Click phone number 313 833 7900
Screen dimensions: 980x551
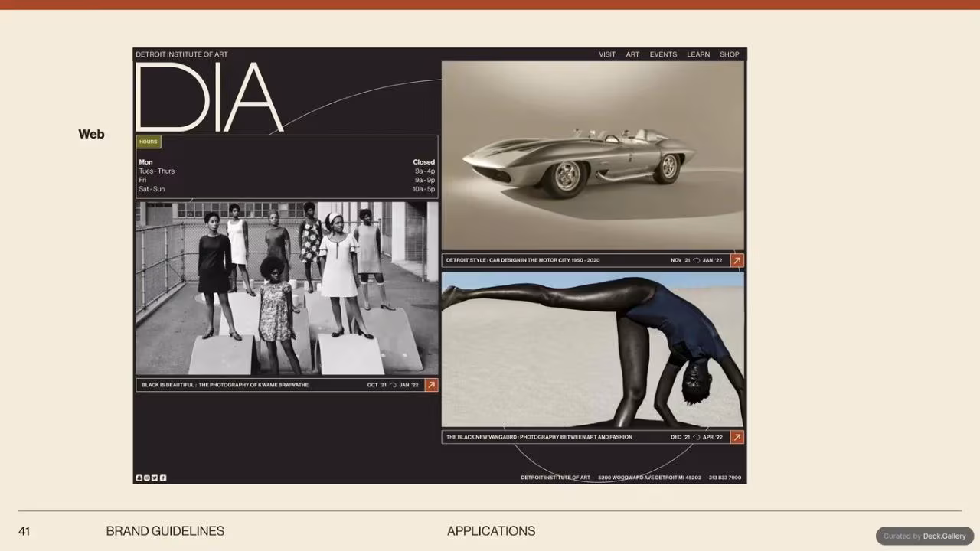coord(725,478)
